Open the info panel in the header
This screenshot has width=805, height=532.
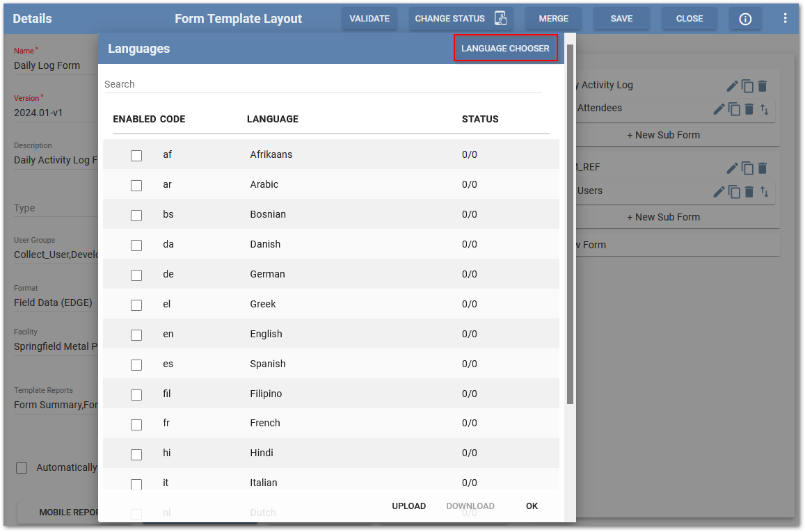[745, 19]
